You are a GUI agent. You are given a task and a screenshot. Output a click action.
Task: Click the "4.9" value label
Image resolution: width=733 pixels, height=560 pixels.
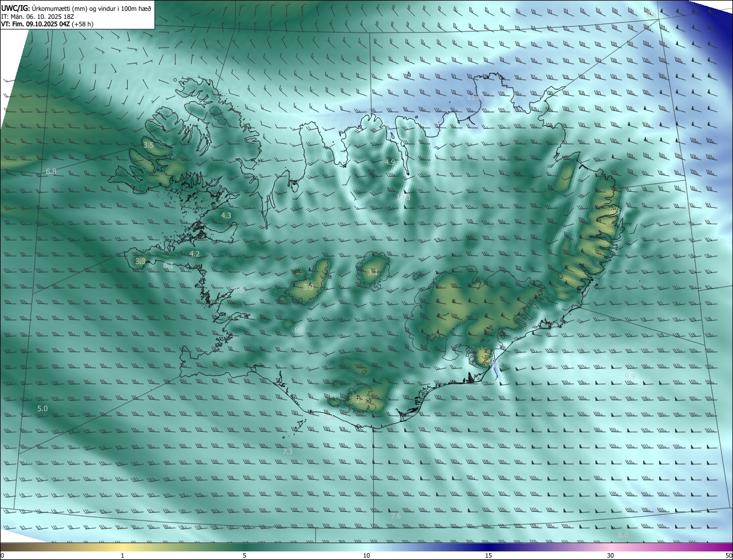pos(390,163)
